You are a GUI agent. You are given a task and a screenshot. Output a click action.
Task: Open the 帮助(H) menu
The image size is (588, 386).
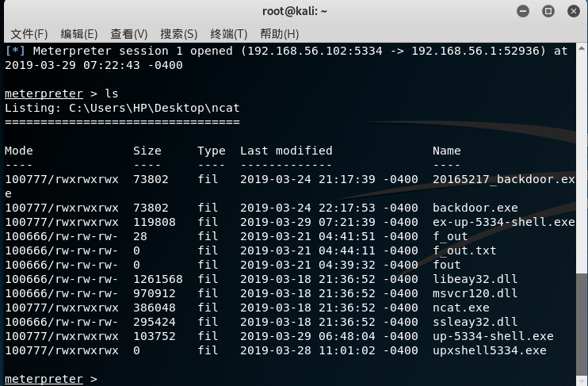pyautogui.click(x=279, y=34)
